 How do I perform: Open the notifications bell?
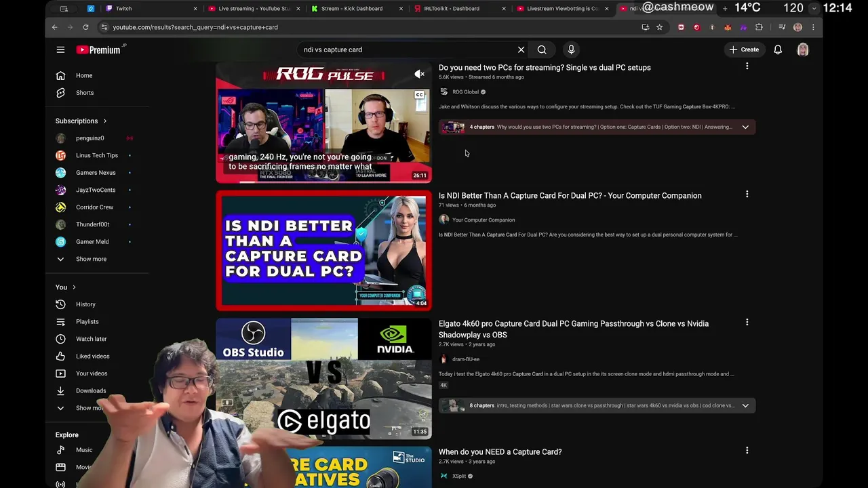778,49
